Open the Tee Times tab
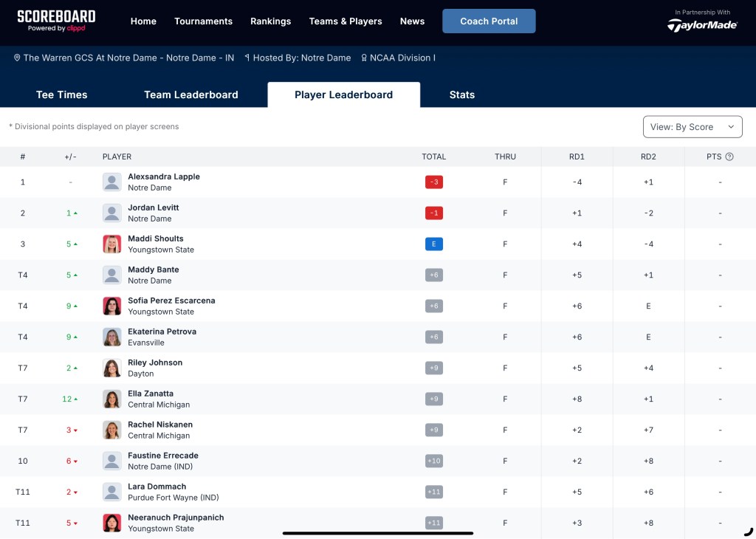The height and width of the screenshot is (539, 756). (61, 95)
